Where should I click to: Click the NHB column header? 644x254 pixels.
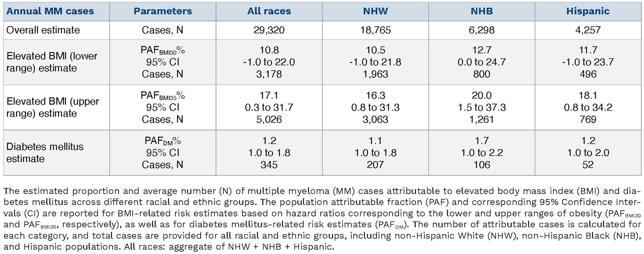point(482,11)
